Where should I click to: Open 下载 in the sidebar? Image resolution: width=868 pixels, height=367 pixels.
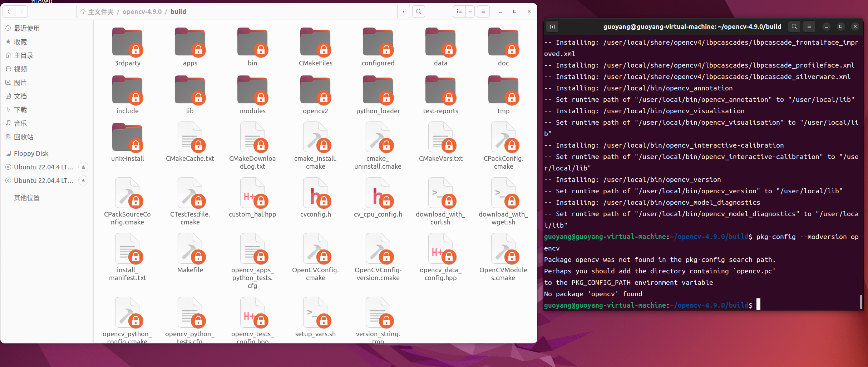click(x=47, y=110)
